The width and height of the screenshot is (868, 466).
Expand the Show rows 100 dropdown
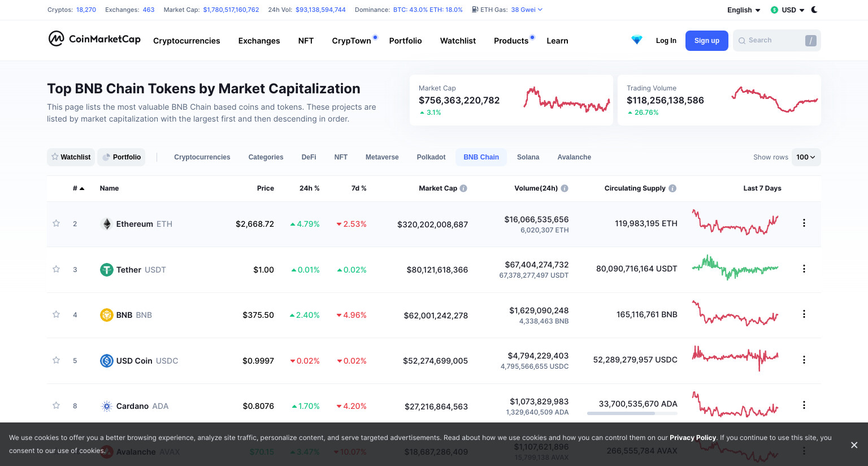click(806, 157)
